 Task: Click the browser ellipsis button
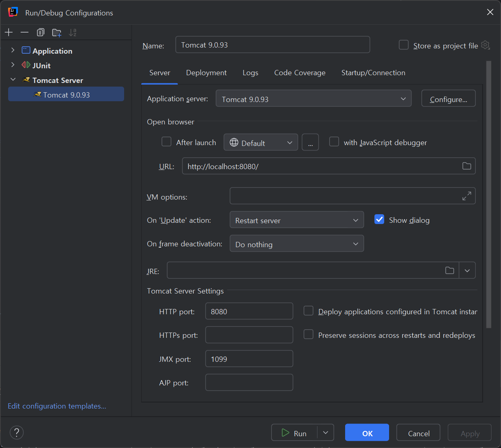tap(310, 142)
